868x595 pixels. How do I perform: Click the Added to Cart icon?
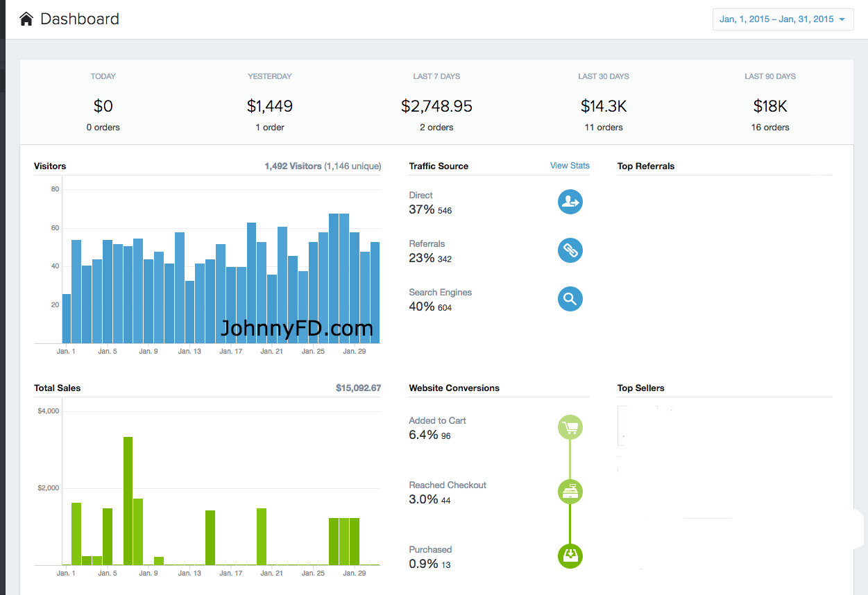(570, 427)
